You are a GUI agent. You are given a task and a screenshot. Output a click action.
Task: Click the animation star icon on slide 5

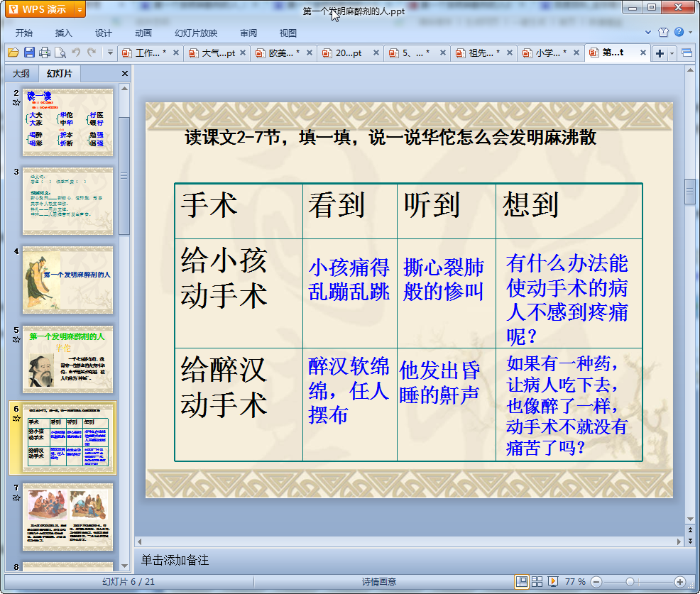pyautogui.click(x=16, y=340)
